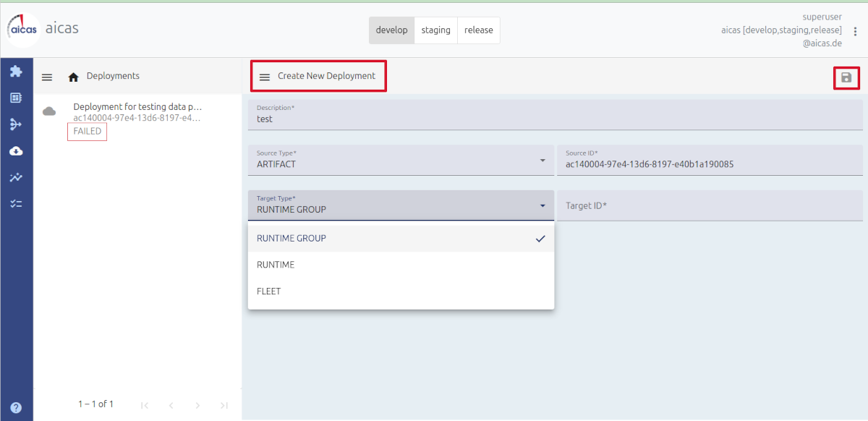Switch to the release environment tab

pos(478,30)
